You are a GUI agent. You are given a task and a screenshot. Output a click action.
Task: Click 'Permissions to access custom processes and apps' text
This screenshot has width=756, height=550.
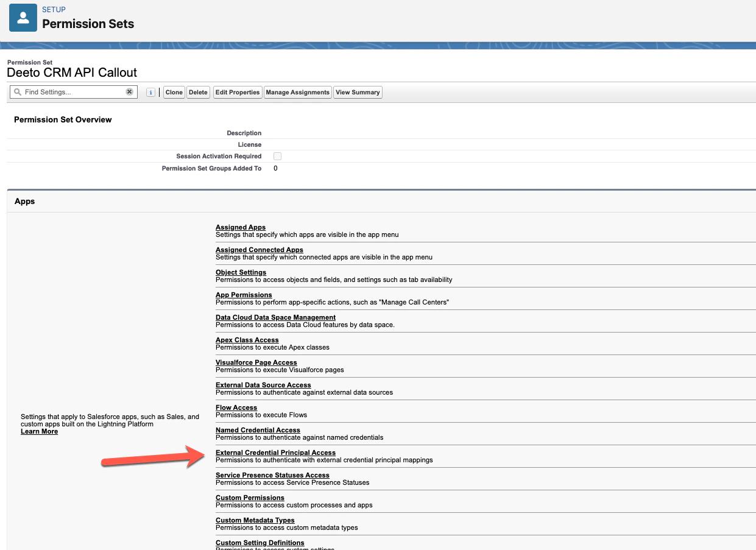pyautogui.click(x=294, y=505)
